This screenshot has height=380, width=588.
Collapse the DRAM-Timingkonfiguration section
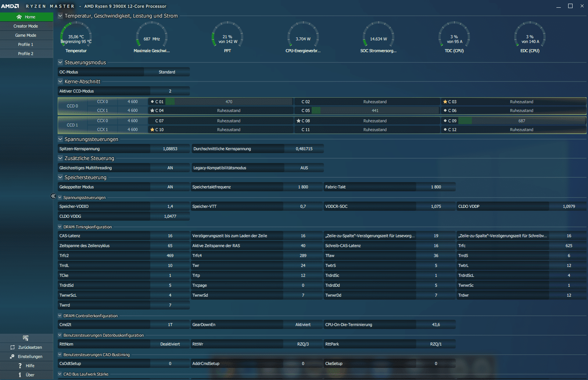[60, 227]
